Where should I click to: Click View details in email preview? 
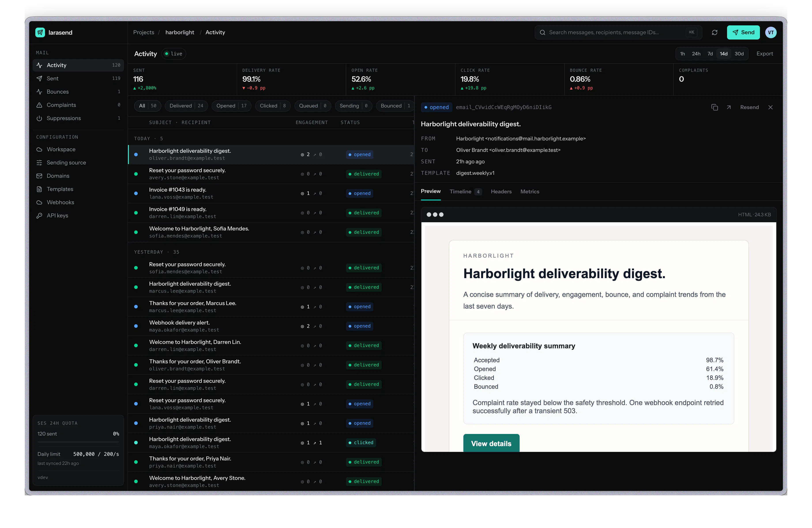point(491,443)
